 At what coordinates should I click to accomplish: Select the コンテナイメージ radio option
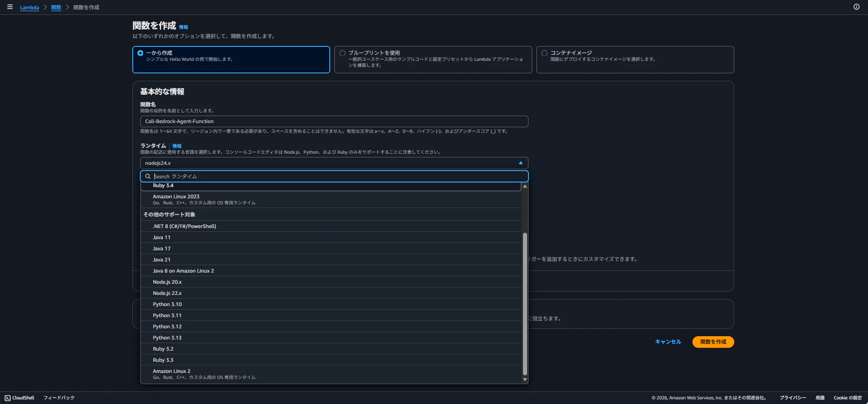pyautogui.click(x=544, y=53)
